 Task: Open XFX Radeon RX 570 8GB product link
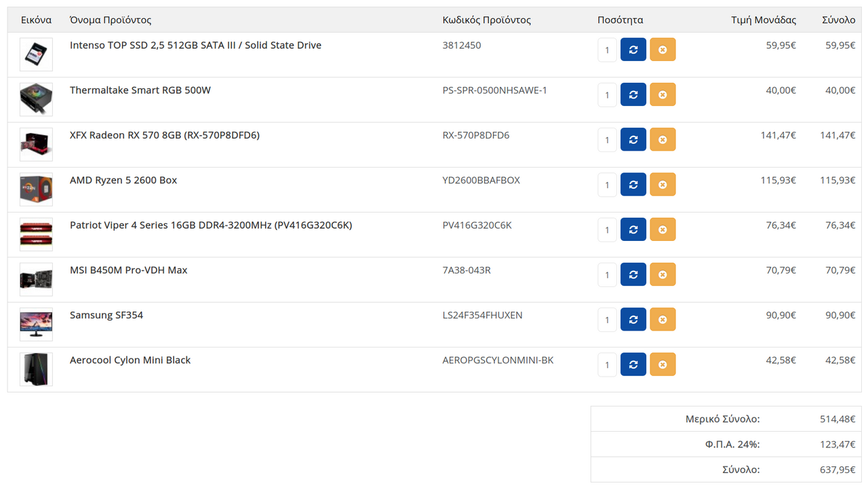click(165, 135)
